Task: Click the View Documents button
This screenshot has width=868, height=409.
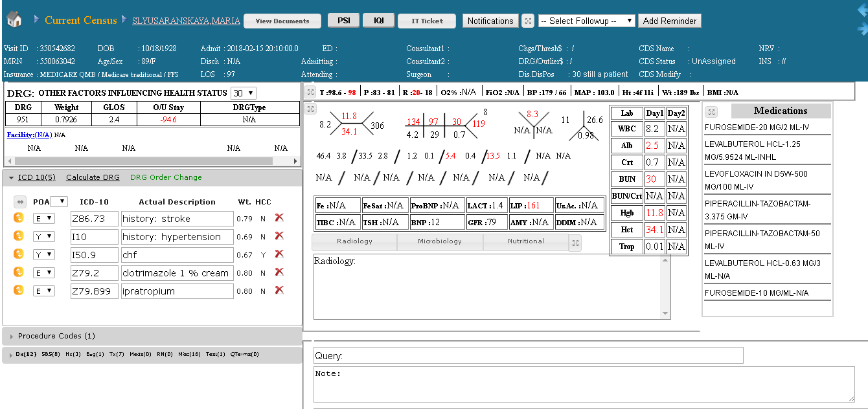Action: click(x=282, y=20)
